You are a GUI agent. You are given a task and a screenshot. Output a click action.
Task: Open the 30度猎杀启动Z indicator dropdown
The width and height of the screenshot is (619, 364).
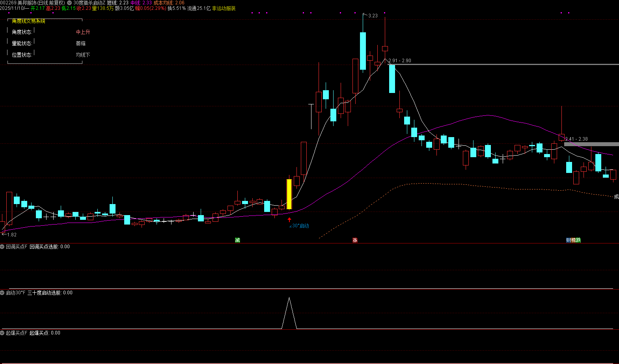(69, 3)
